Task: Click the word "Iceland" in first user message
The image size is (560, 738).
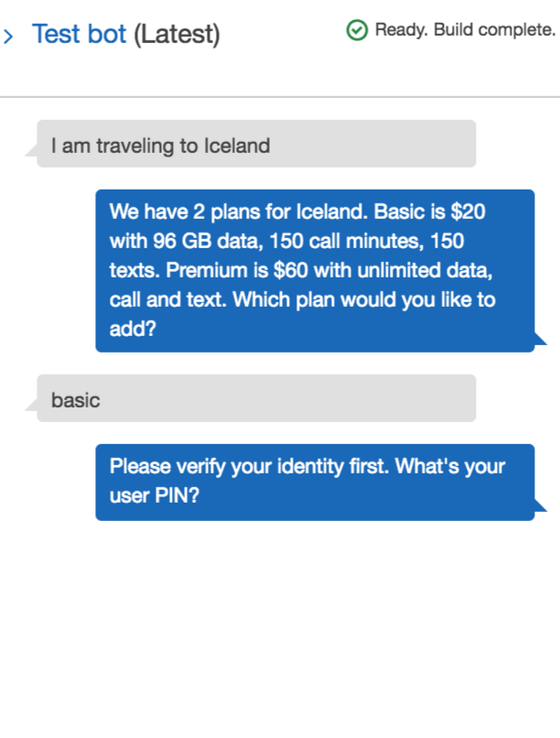Action: (x=237, y=146)
